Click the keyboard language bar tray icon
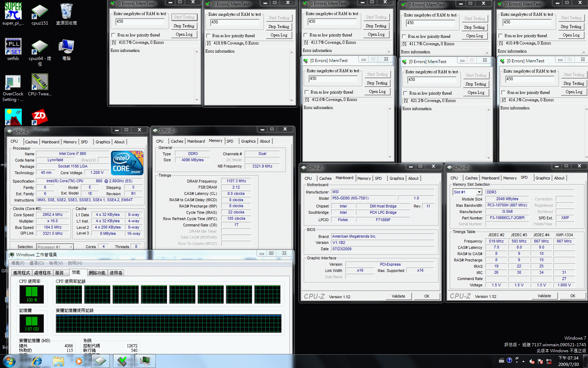Viewport: 588px width, 368px height. click(x=502, y=361)
